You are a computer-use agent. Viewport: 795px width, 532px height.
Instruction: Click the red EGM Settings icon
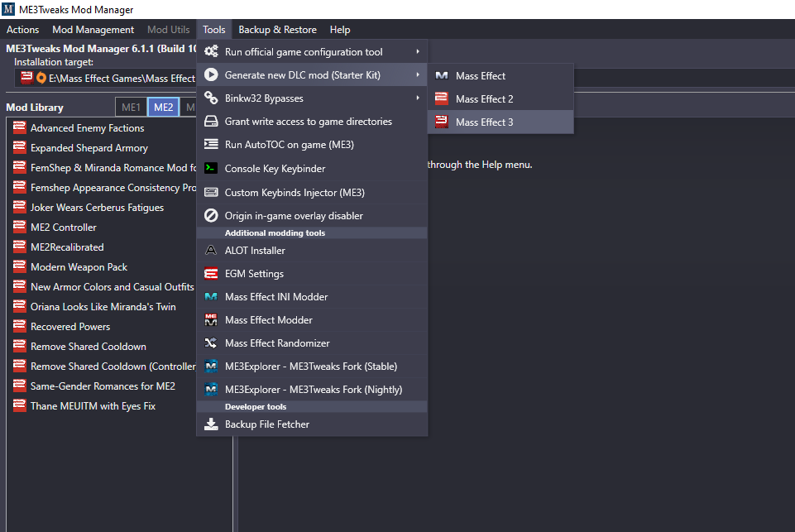[211, 273]
